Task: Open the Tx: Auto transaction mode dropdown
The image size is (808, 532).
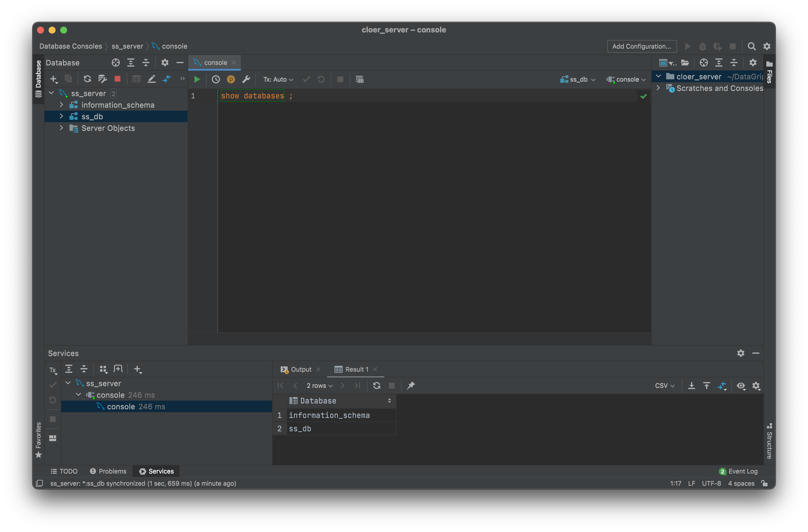Action: tap(278, 79)
